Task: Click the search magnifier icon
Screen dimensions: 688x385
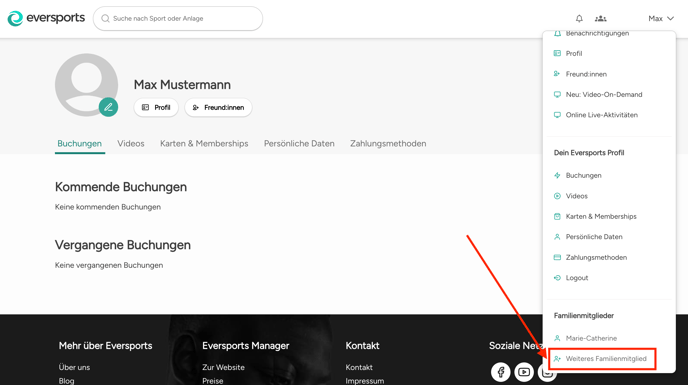Action: [x=105, y=18]
